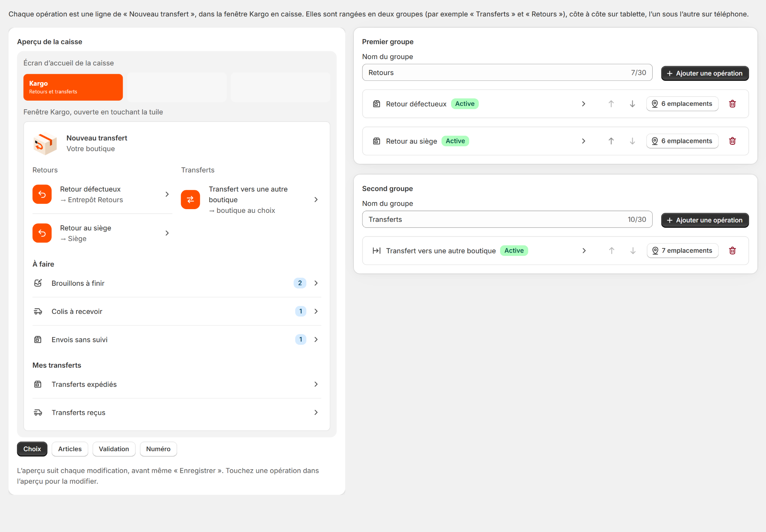
Task: Click down arrow on Transfert vers une autre boutique row
Action: point(633,251)
